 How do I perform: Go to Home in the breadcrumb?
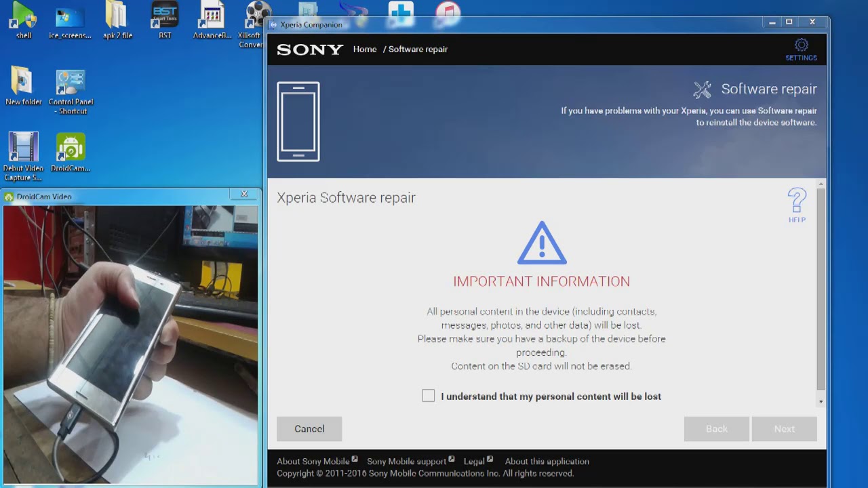click(x=365, y=49)
